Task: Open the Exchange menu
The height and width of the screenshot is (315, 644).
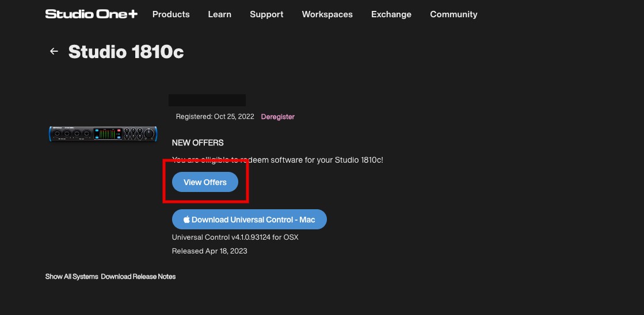Action: (391, 14)
